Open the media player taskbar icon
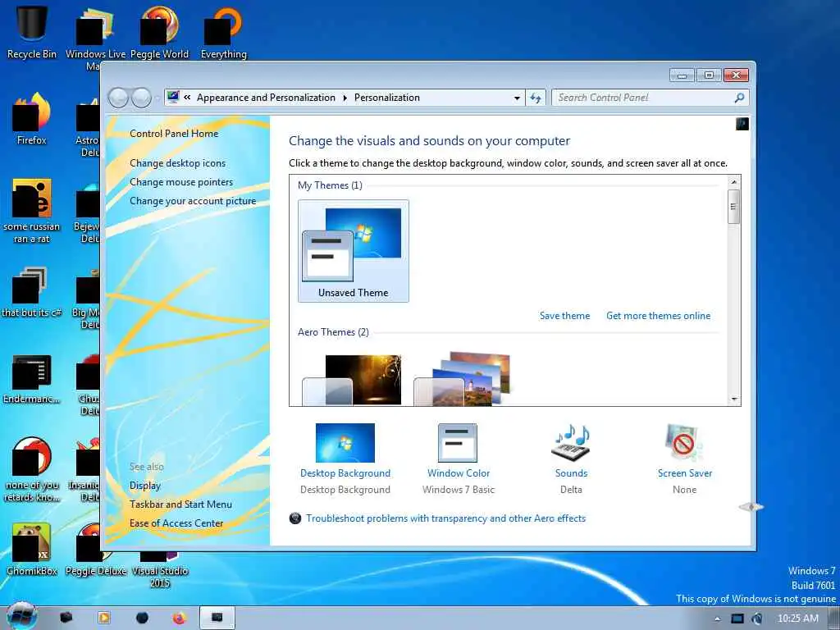The width and height of the screenshot is (840, 630). tap(104, 619)
